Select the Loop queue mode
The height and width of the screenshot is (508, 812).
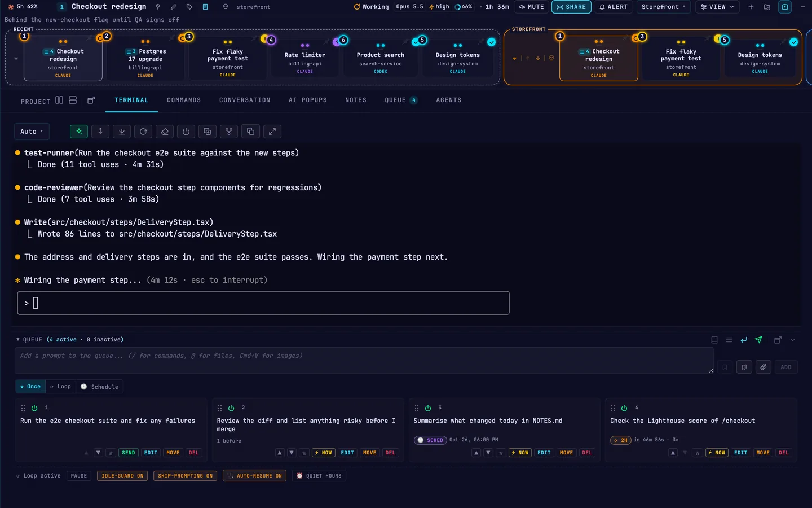60,387
